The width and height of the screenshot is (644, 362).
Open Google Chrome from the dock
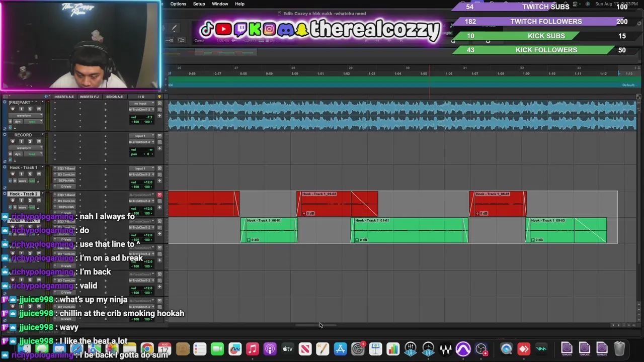[x=147, y=348]
